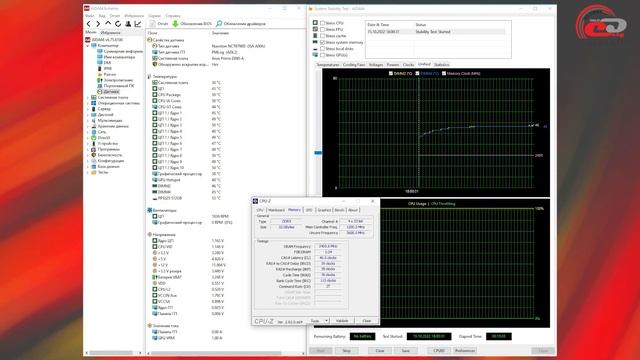Click the Stress CPU chip icon

coord(315,23)
